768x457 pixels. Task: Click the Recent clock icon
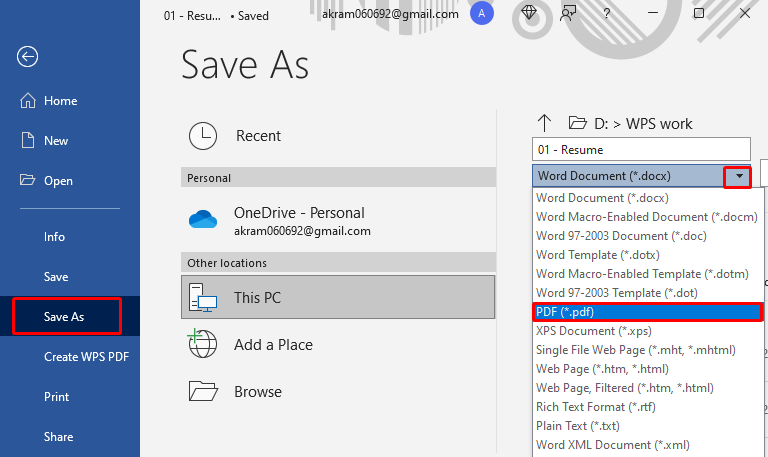pyautogui.click(x=203, y=136)
